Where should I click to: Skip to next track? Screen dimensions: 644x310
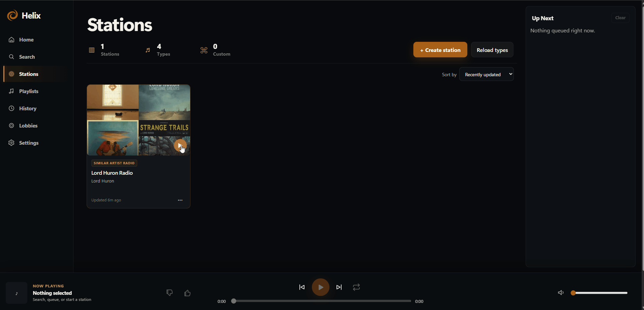[339, 287]
